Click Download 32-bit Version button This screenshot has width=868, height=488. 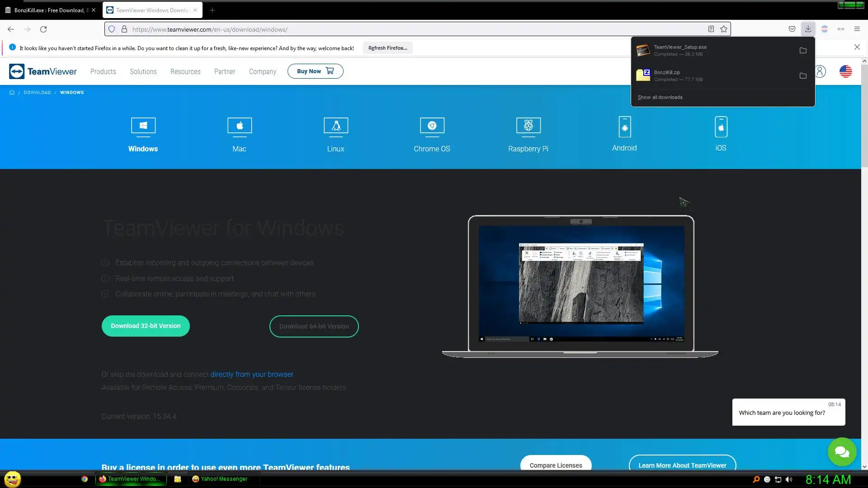pyautogui.click(x=146, y=326)
